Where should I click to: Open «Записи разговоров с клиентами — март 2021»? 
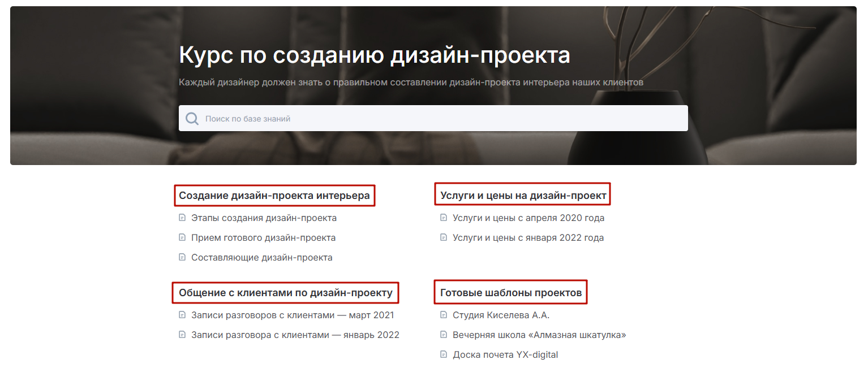(293, 315)
